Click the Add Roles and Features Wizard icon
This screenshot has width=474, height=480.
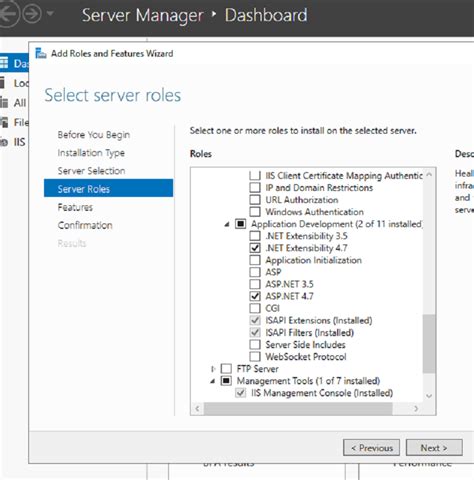[41, 53]
